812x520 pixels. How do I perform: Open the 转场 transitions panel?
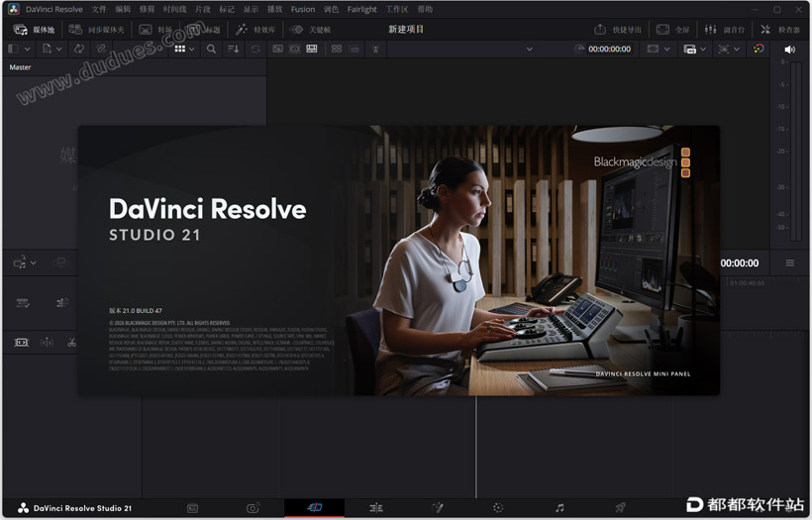(x=155, y=30)
